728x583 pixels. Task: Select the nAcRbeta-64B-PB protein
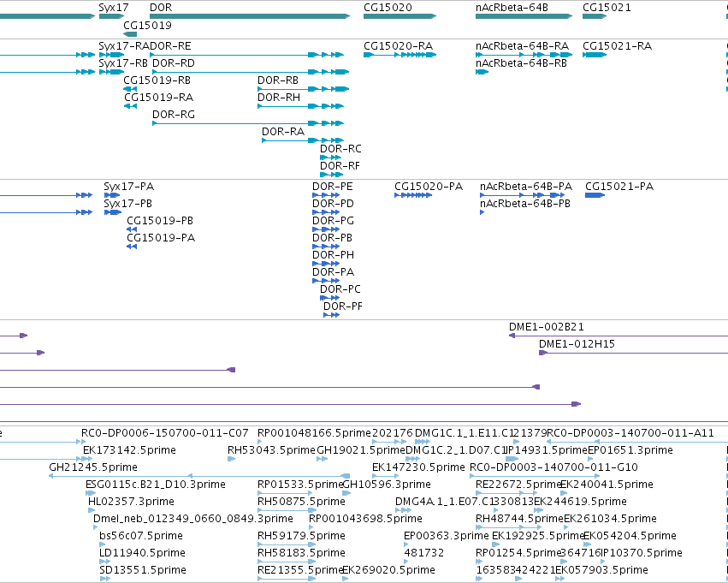482,212
